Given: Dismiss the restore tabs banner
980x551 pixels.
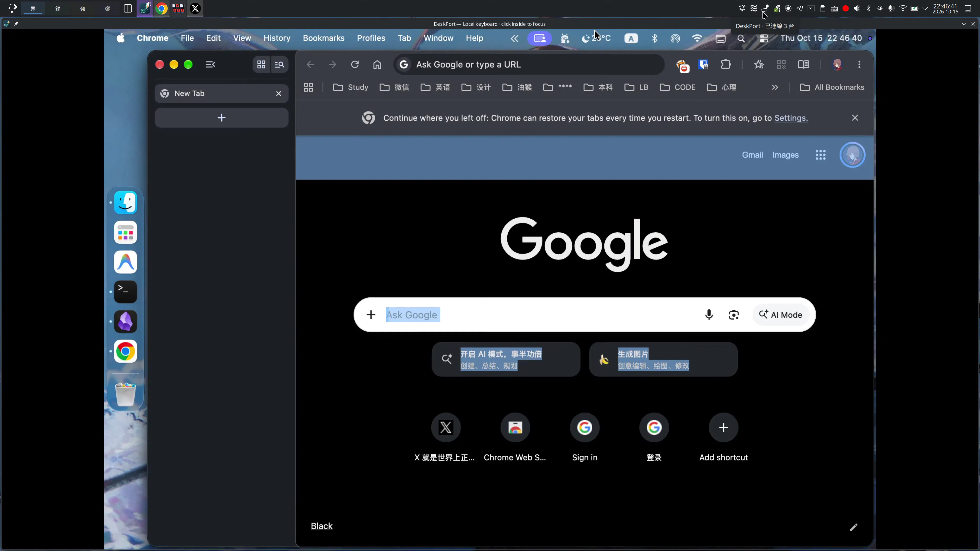Looking at the screenshot, I should click(x=854, y=118).
